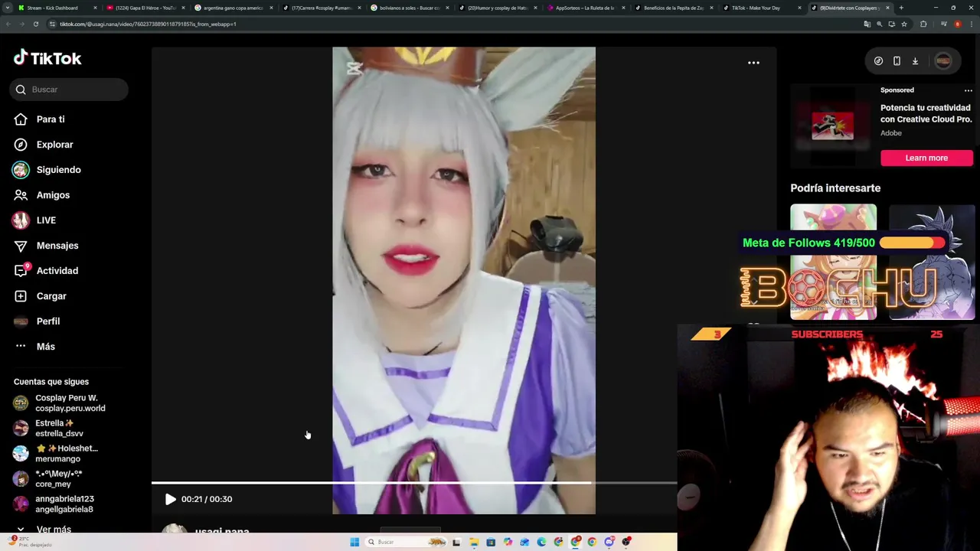This screenshot has height=551, width=980.
Task: Open the Perfil page
Action: click(47, 321)
